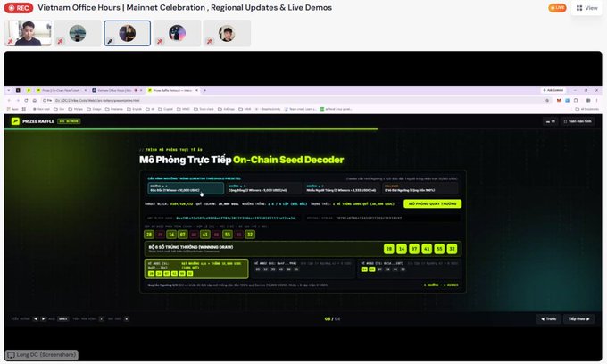The width and height of the screenshot is (607, 364).
Task: Select the first participant video thumbnail
Action: pyautogui.click(x=28, y=33)
